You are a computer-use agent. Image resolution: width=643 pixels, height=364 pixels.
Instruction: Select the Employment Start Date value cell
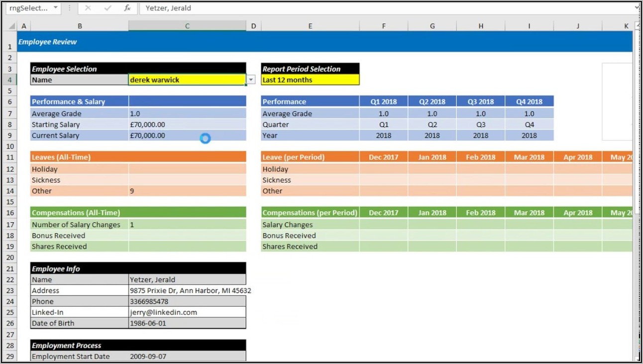click(x=187, y=356)
